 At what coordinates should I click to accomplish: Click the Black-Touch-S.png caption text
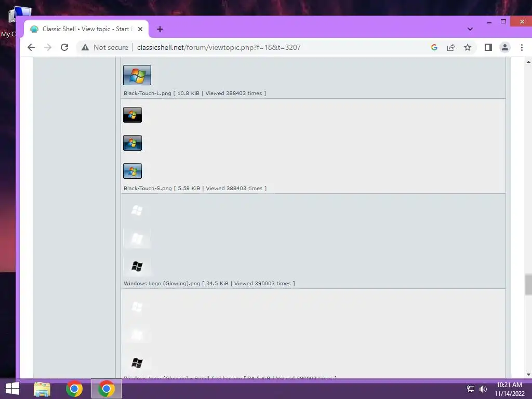click(195, 188)
